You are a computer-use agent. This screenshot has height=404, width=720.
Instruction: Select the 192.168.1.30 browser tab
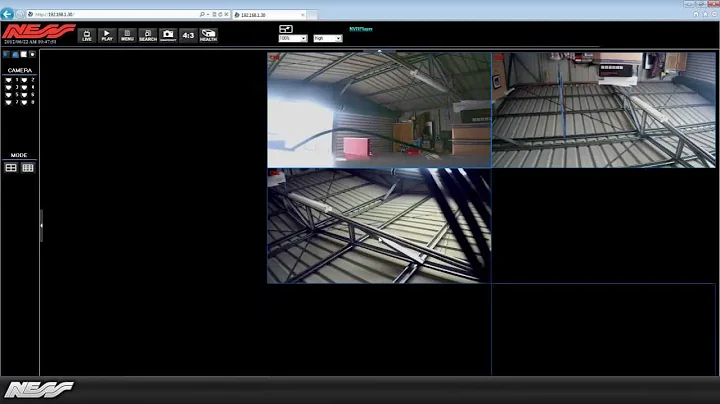coord(269,15)
